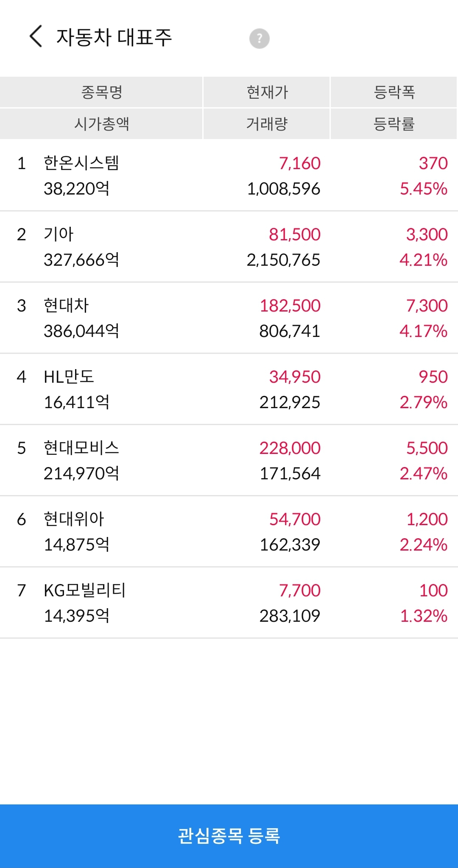
Task: Open the 현대모비스 stock entry
Action: [x=229, y=460]
